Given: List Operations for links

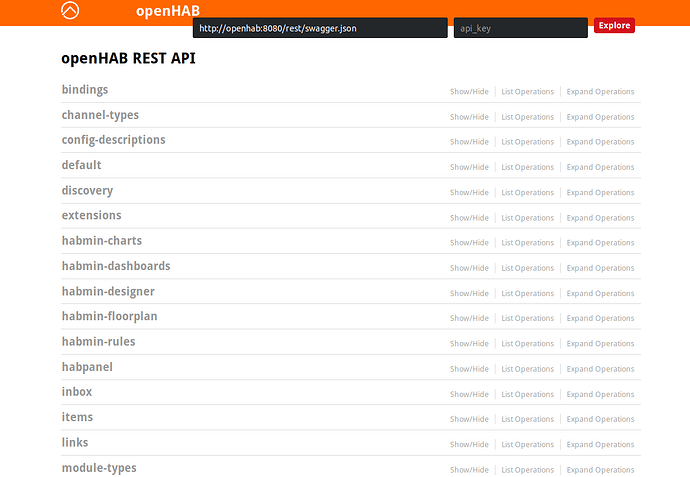Looking at the screenshot, I should click(528, 444).
